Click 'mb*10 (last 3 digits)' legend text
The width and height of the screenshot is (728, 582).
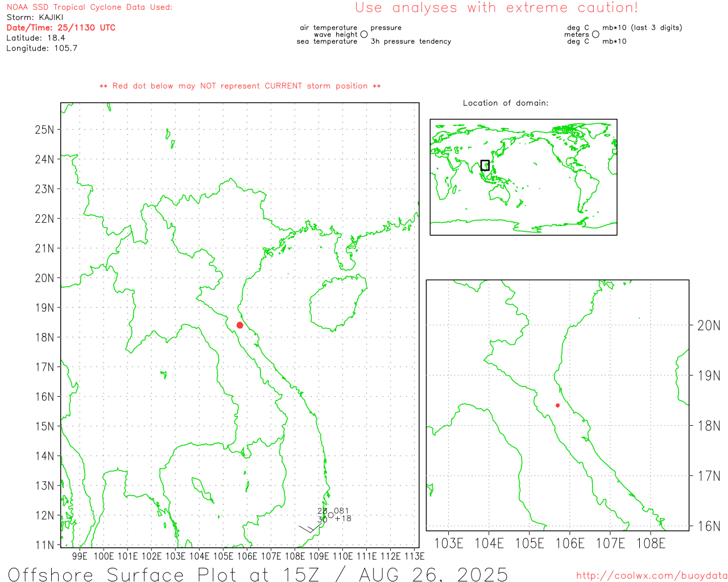click(642, 28)
